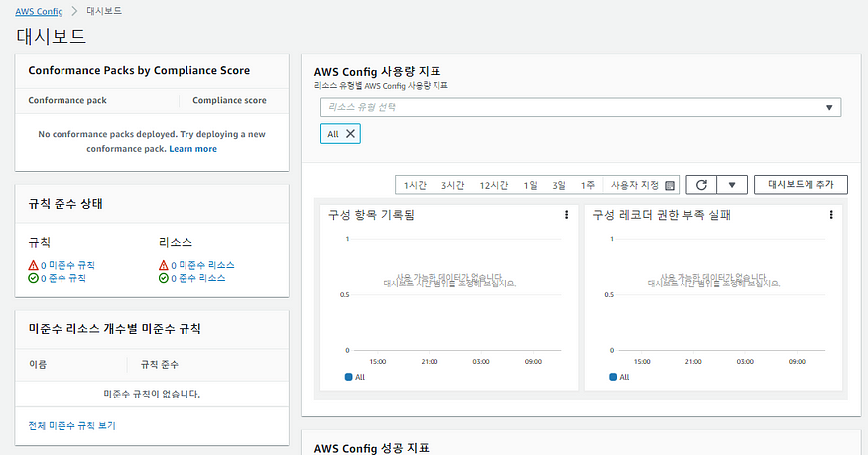The image size is (868, 455).
Task: Click the noncompliant resources warning icon
Action: (164, 265)
